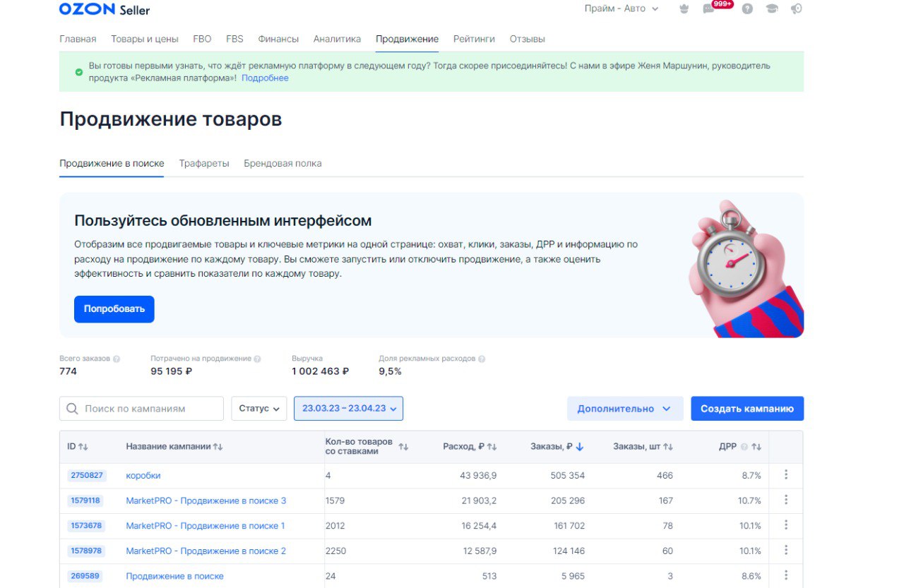Image resolution: width=904 pixels, height=588 pixels.
Task: Open the graduation cap training icon
Action: click(x=772, y=9)
